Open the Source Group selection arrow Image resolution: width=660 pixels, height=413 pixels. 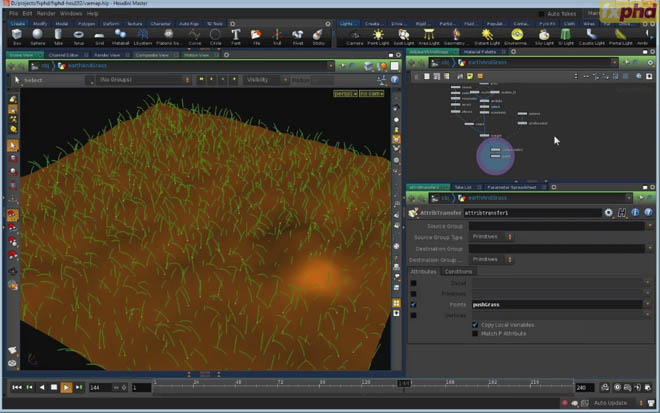[x=650, y=226]
